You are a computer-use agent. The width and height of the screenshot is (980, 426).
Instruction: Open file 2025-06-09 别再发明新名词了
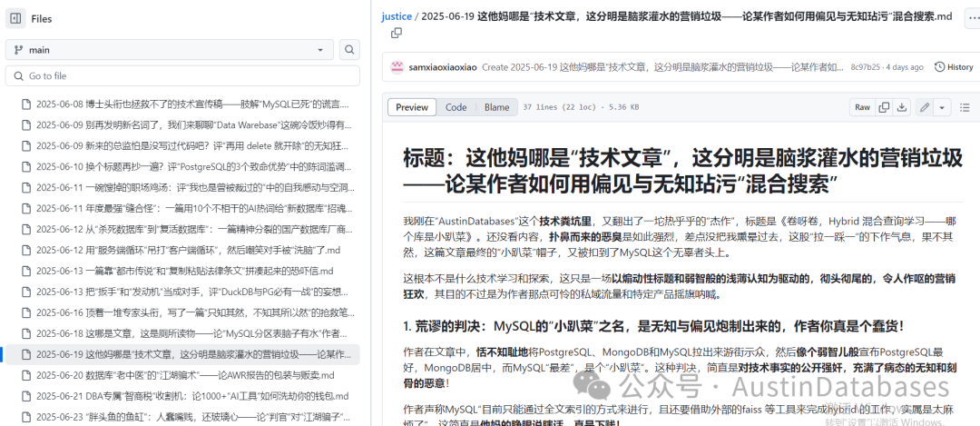pyautogui.click(x=182, y=125)
